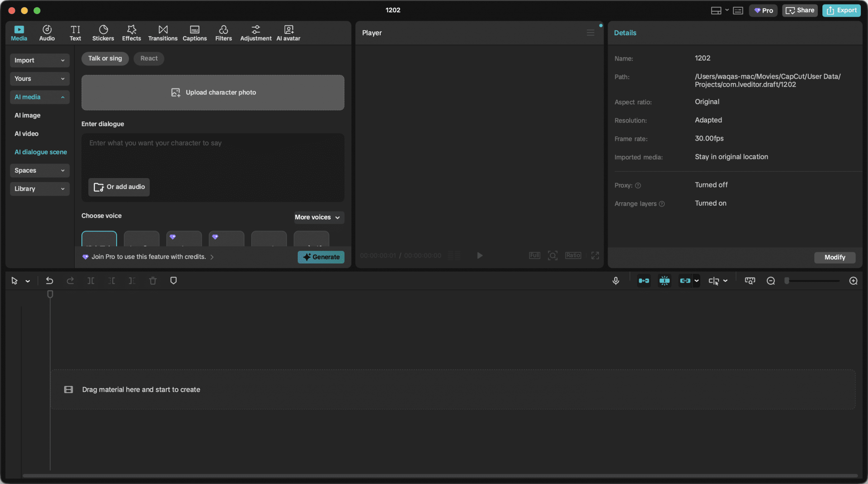
Task: Expand the Import dropdown
Action: pos(39,60)
